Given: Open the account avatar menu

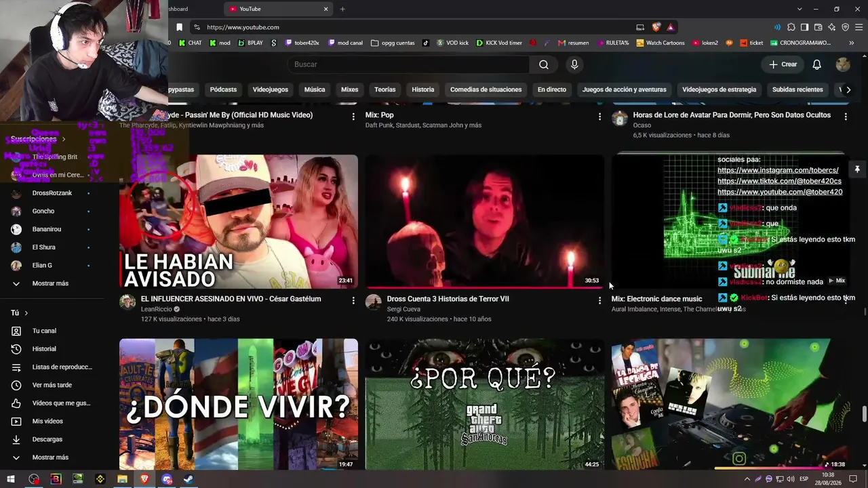Looking at the screenshot, I should (843, 64).
